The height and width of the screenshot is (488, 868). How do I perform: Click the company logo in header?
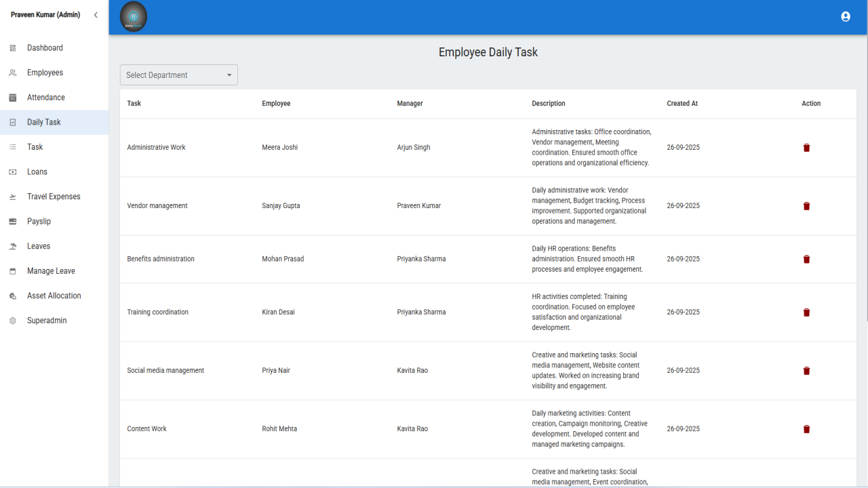point(134,17)
